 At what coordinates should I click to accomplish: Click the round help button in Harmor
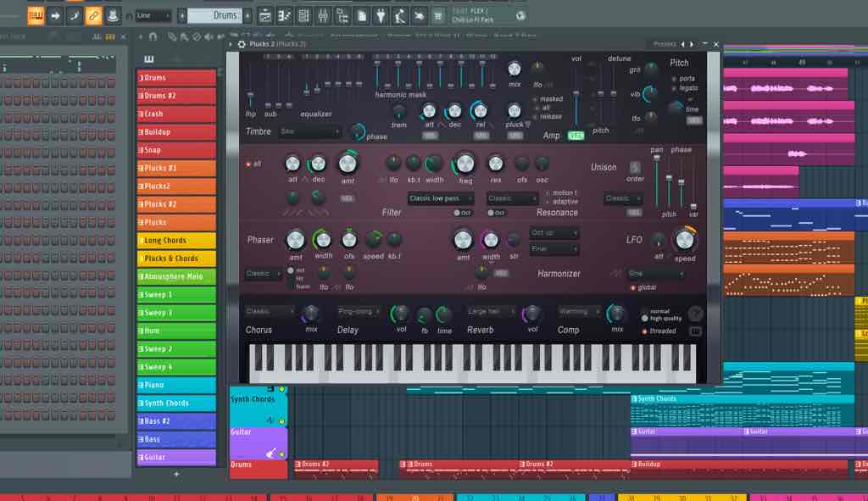tap(696, 314)
